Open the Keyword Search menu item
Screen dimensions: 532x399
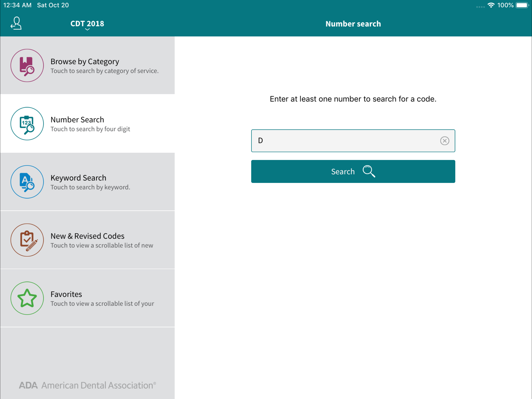tap(88, 182)
